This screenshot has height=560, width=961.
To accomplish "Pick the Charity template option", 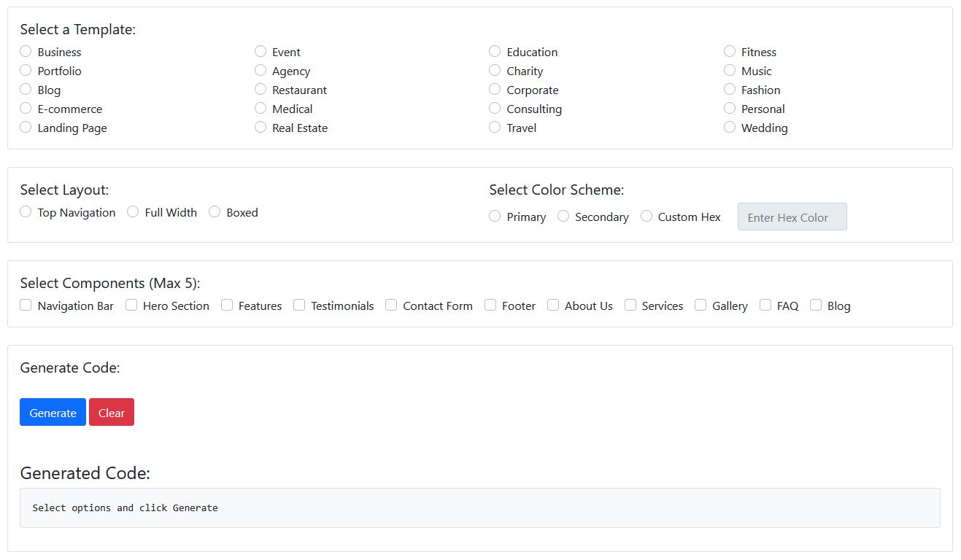I will [495, 70].
